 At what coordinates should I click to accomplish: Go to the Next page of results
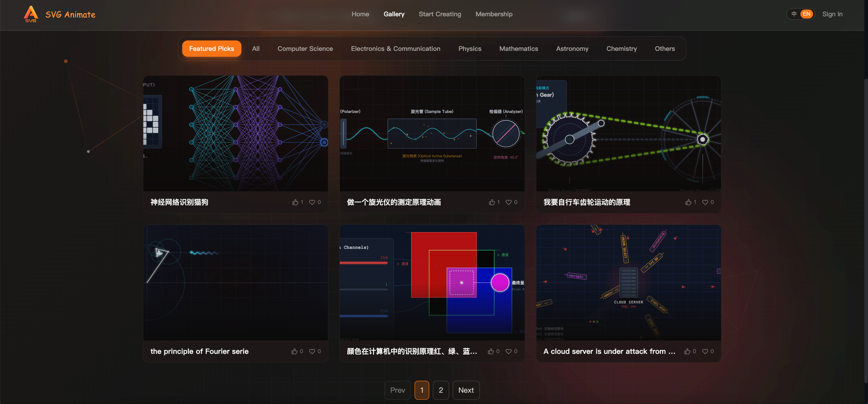coord(466,390)
